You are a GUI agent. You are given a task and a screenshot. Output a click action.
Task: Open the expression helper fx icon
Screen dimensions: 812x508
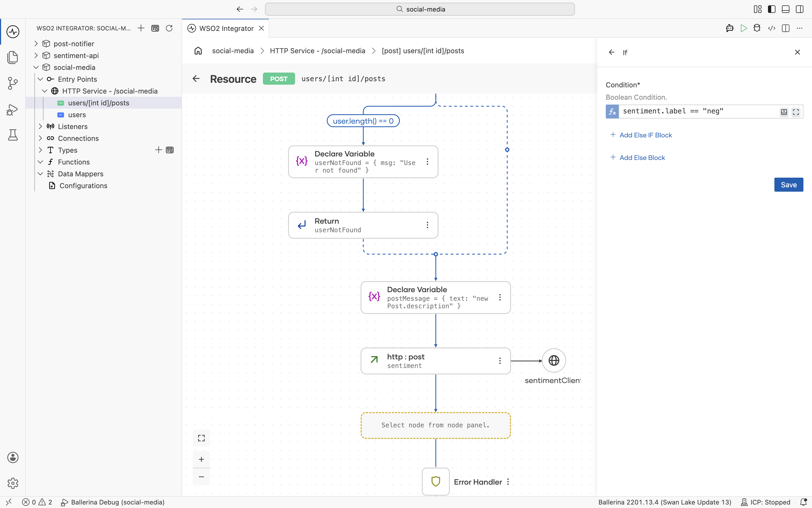click(612, 112)
